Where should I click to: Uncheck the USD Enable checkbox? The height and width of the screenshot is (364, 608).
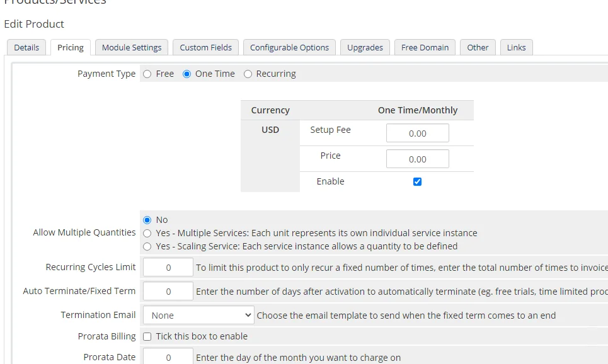click(417, 182)
